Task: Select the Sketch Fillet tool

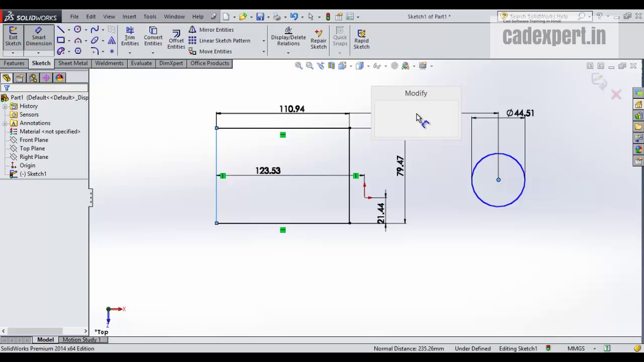Action: click(95, 51)
